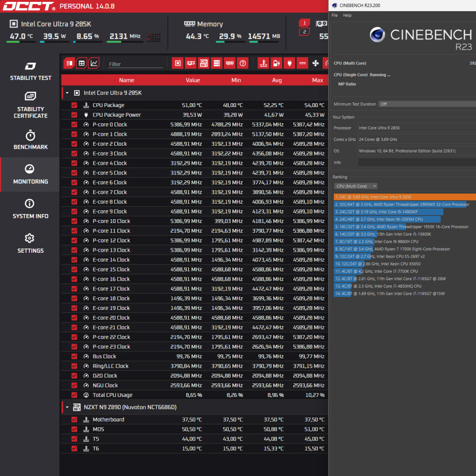This screenshot has height=476, width=476.
Task: Select the Ryzen 7 1700X ranking entry
Action: coord(405,249)
